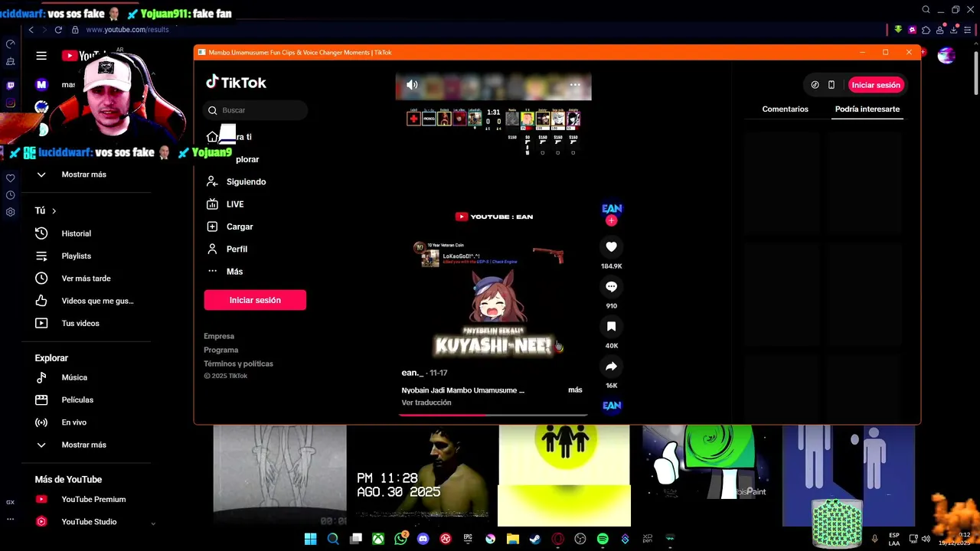The height and width of the screenshot is (551, 980).
Task: Click the TikTok logo in the popup
Action: 236,83
